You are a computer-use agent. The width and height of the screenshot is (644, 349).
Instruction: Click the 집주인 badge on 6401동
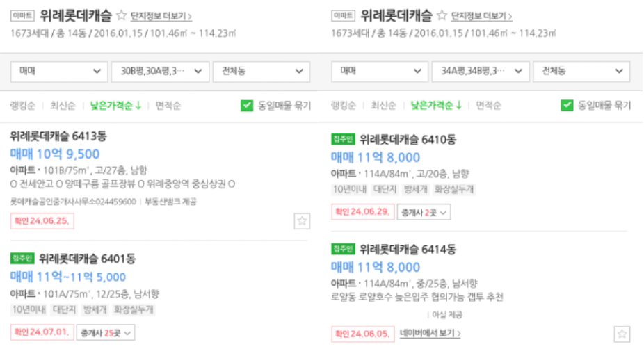coord(22,258)
